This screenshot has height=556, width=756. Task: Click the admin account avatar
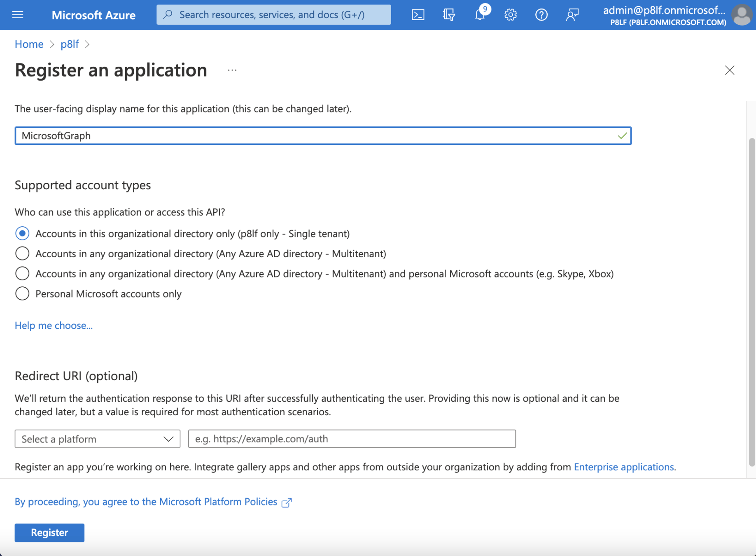742,15
